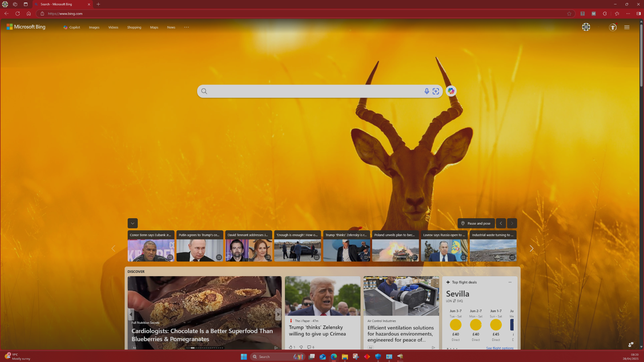Image resolution: width=644 pixels, height=362 pixels.
Task: Open visual search camera icon
Action: [435, 91]
